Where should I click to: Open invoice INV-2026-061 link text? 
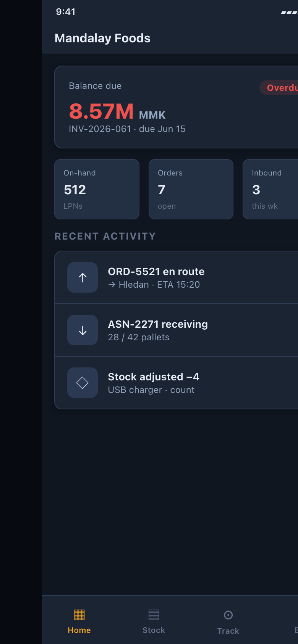click(100, 129)
